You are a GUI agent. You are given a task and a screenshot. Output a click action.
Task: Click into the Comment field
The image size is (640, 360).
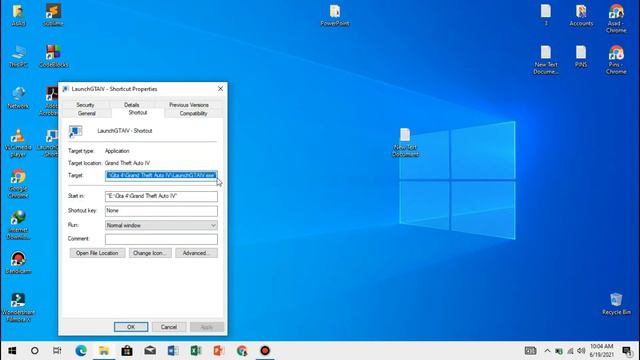pos(161,239)
